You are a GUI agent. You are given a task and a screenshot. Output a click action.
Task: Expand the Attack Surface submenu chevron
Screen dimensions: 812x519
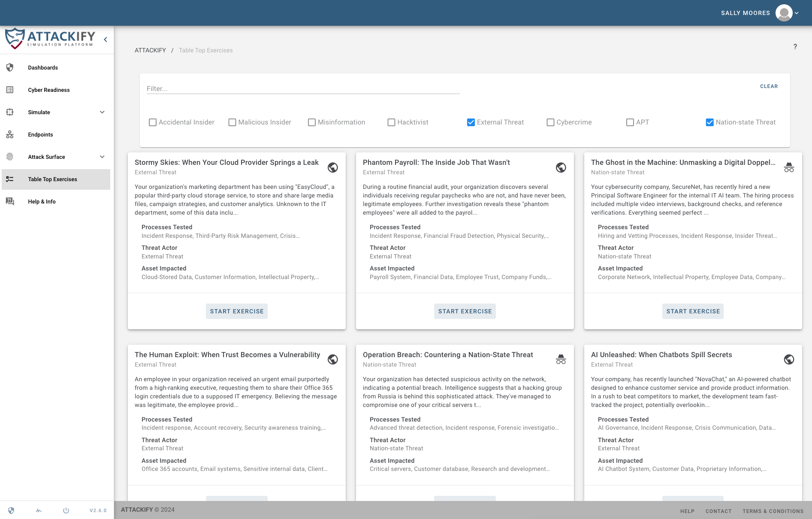click(x=102, y=157)
